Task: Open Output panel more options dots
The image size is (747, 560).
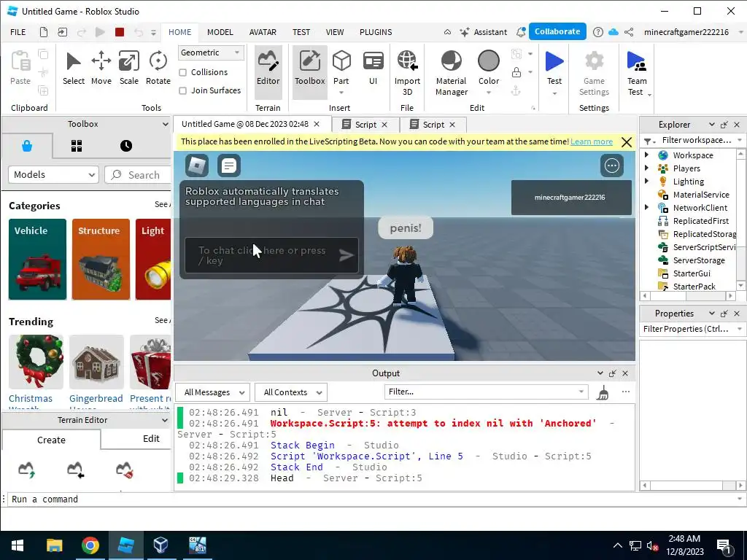Action: pyautogui.click(x=625, y=392)
